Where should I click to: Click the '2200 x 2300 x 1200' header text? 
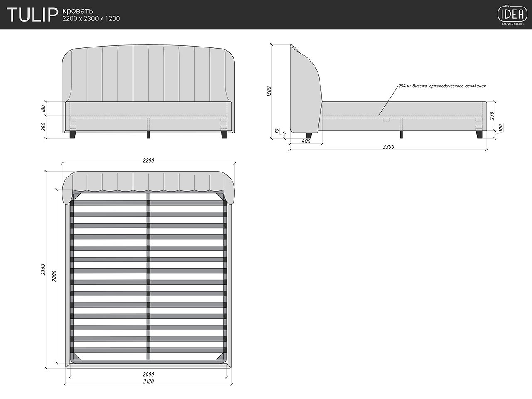pos(91,19)
